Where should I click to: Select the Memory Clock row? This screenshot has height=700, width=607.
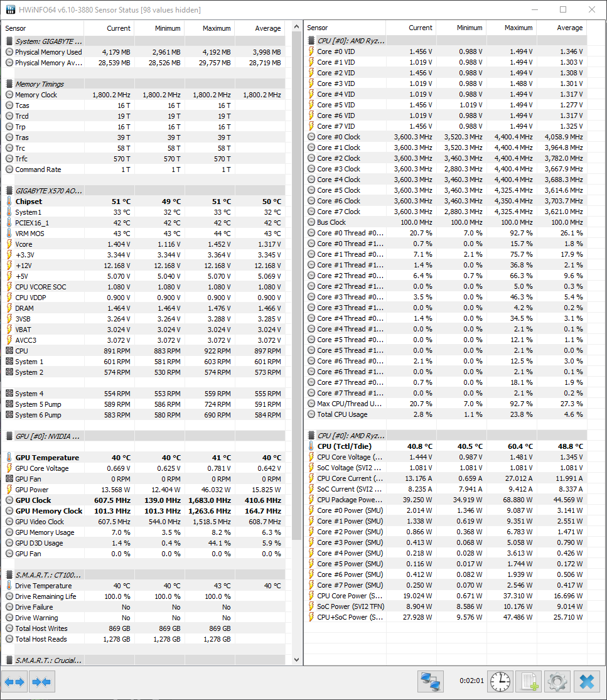[143, 95]
